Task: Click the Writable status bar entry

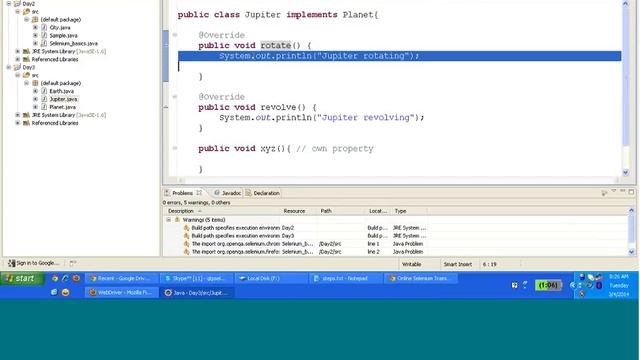Action: coord(411,264)
